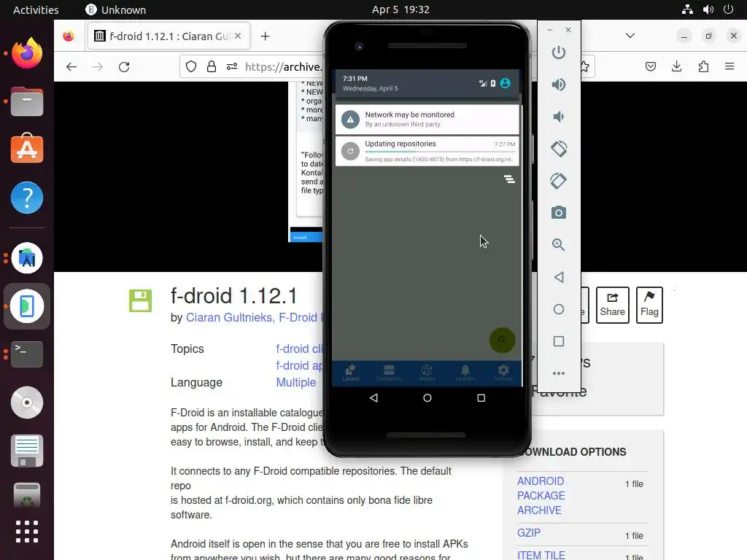The height and width of the screenshot is (560, 747).
Task: Rotate emulator right with rotate icon
Action: coord(558,181)
